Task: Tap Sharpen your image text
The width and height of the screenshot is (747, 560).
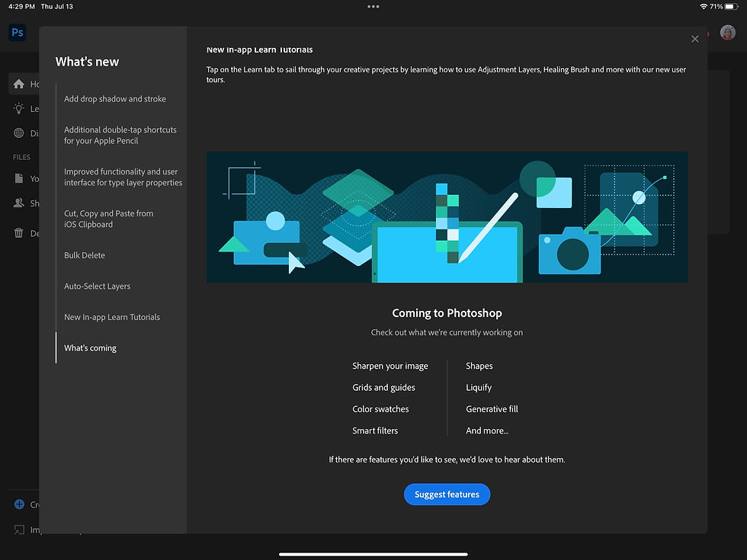Action: [390, 366]
